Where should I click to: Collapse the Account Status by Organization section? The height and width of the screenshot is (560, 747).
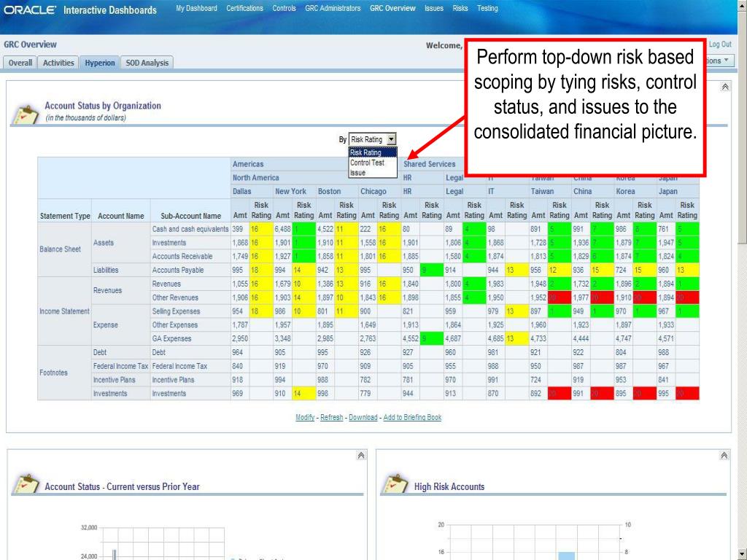tap(724, 87)
